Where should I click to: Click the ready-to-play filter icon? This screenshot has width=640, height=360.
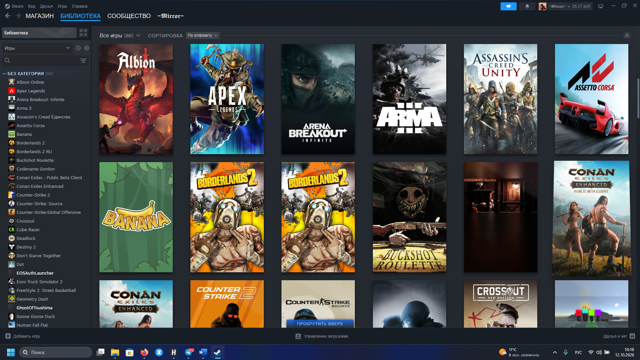click(x=87, y=48)
